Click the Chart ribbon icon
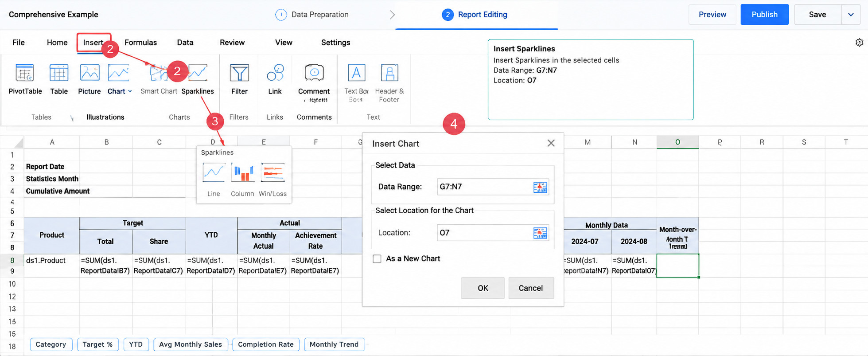Image resolution: width=868 pixels, height=356 pixels. click(118, 73)
